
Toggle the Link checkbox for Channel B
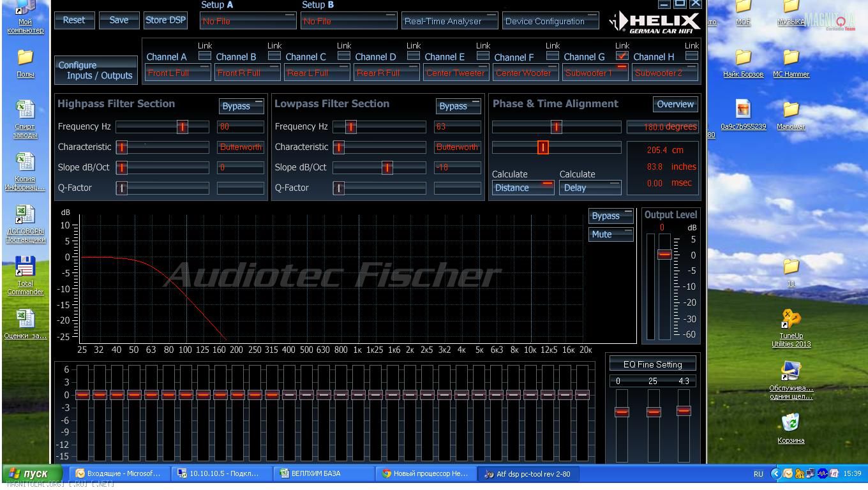pos(274,56)
